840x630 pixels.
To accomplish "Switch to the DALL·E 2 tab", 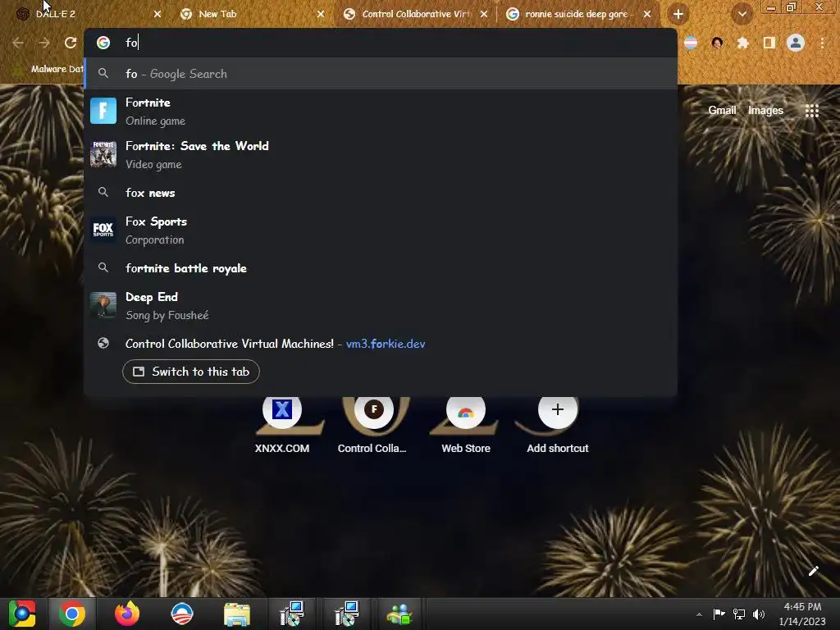I will click(85, 14).
